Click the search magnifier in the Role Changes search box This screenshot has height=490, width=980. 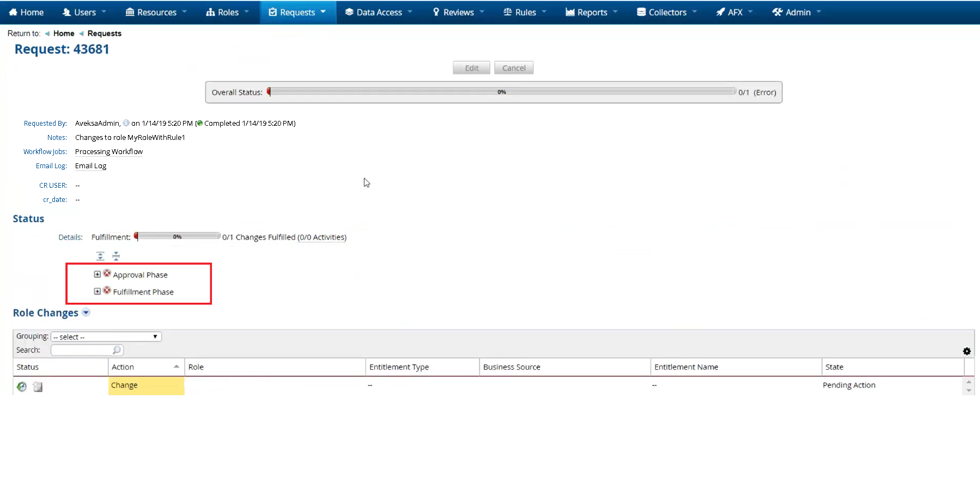[x=117, y=350]
